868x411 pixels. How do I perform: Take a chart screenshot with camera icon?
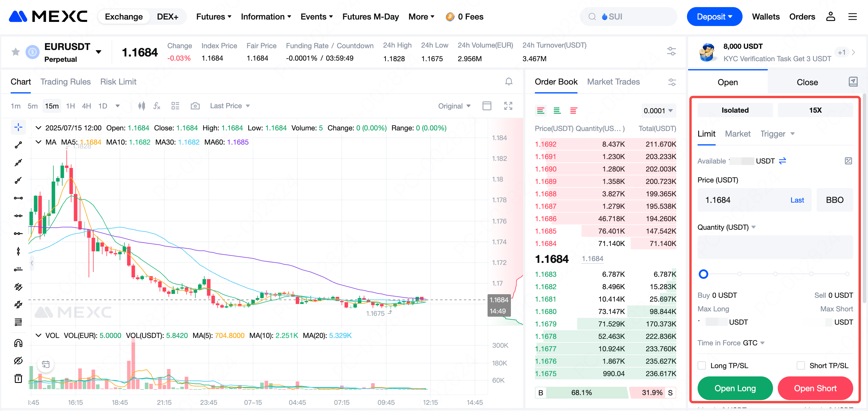click(195, 106)
